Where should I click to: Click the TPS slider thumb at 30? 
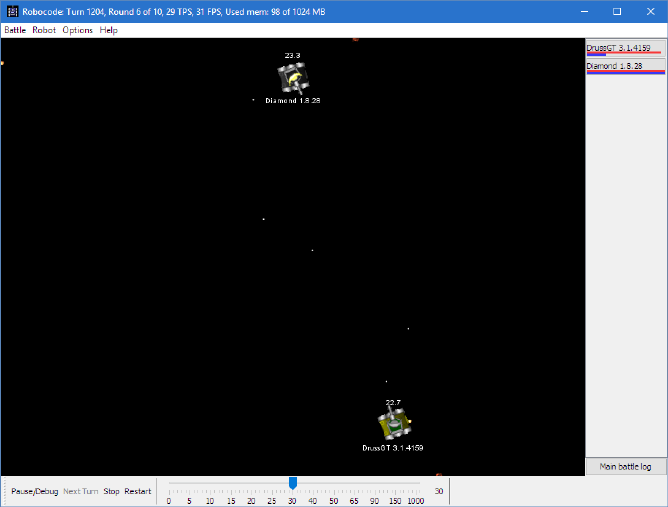(293, 483)
